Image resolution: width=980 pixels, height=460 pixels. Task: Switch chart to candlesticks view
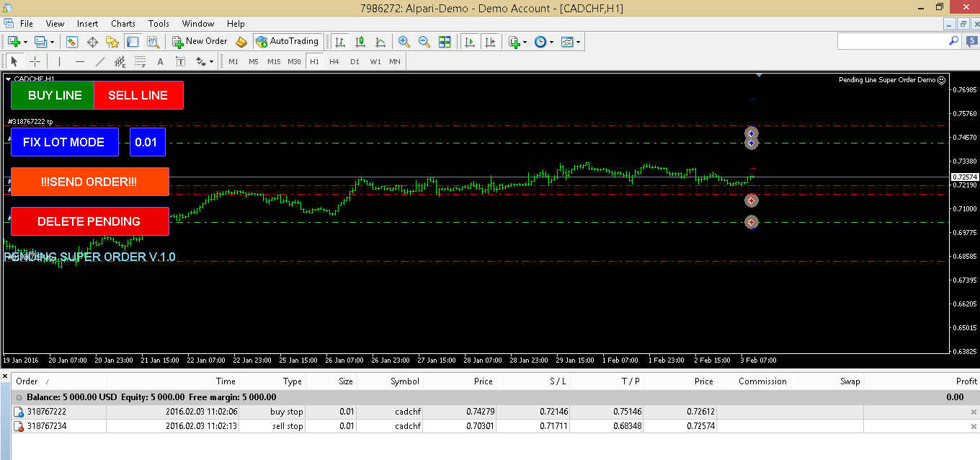360,42
